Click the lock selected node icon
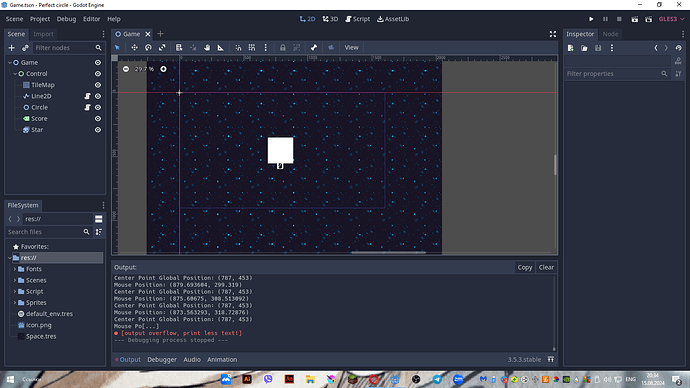The image size is (690, 388). pos(283,48)
